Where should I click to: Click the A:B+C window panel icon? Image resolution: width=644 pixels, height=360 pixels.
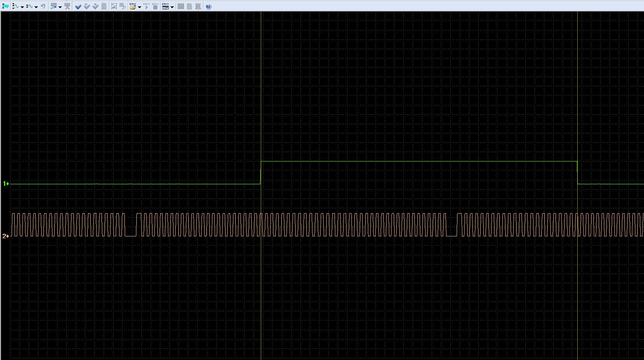(x=165, y=6)
